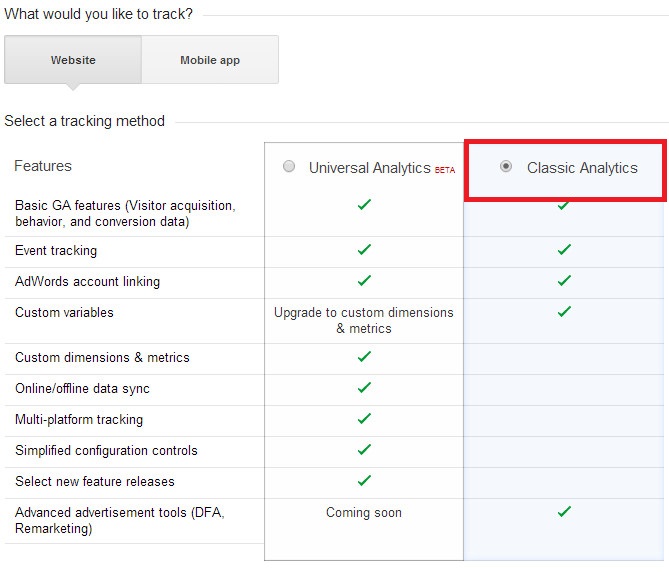
Task: Click Universal checkmark for Basic GA features
Action: click(x=364, y=204)
